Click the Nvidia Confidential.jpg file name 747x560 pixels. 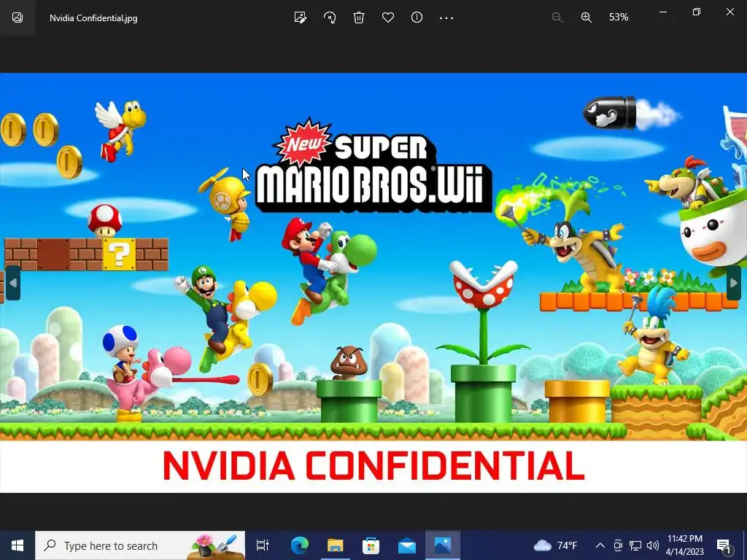93,18
